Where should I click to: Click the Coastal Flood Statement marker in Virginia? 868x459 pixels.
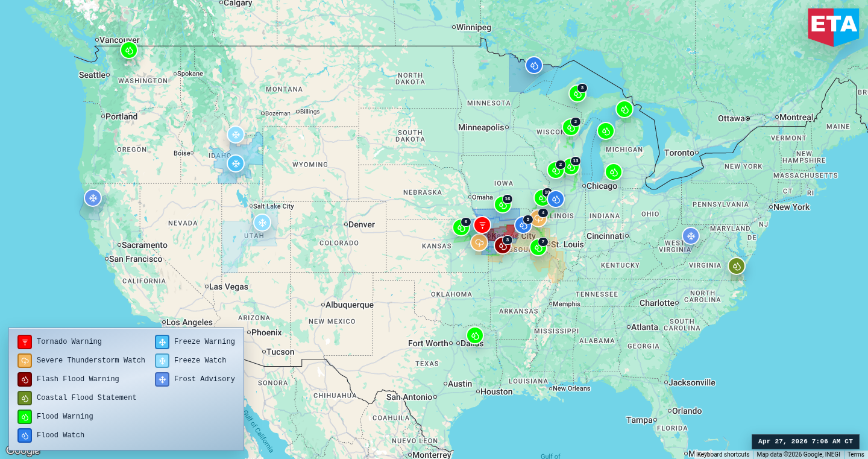[x=736, y=265]
